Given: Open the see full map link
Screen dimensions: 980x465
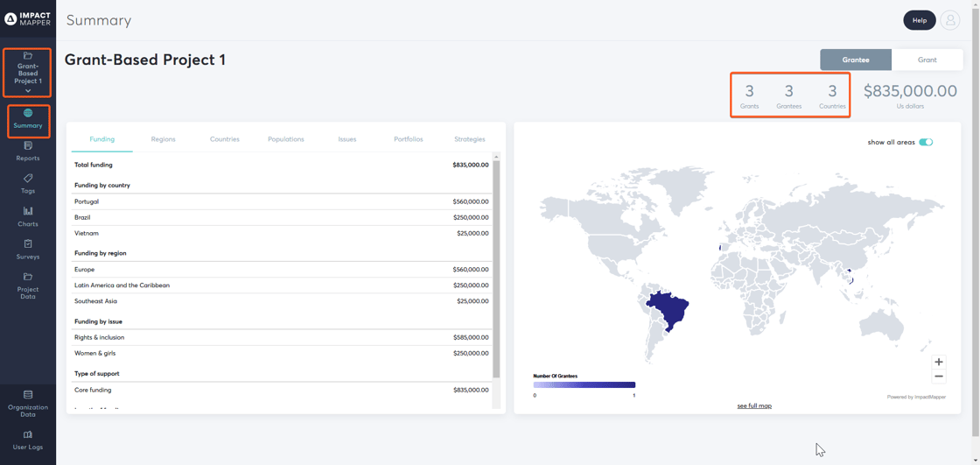Looking at the screenshot, I should 753,406.
